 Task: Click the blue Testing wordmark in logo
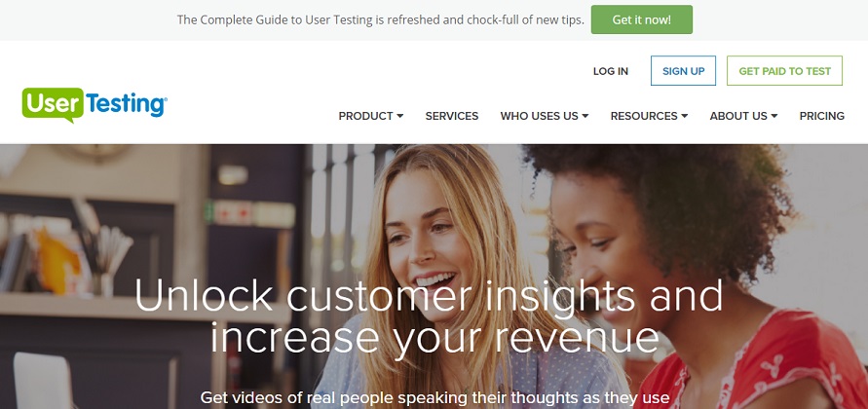127,104
